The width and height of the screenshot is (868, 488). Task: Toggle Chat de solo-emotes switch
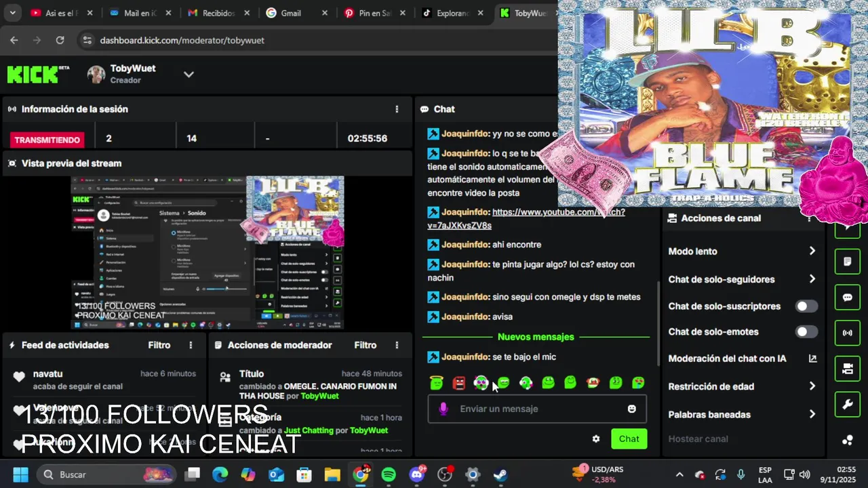(x=806, y=332)
